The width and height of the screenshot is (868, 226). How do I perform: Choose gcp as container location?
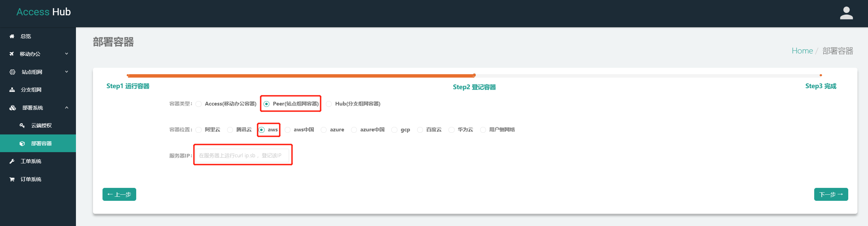point(394,130)
